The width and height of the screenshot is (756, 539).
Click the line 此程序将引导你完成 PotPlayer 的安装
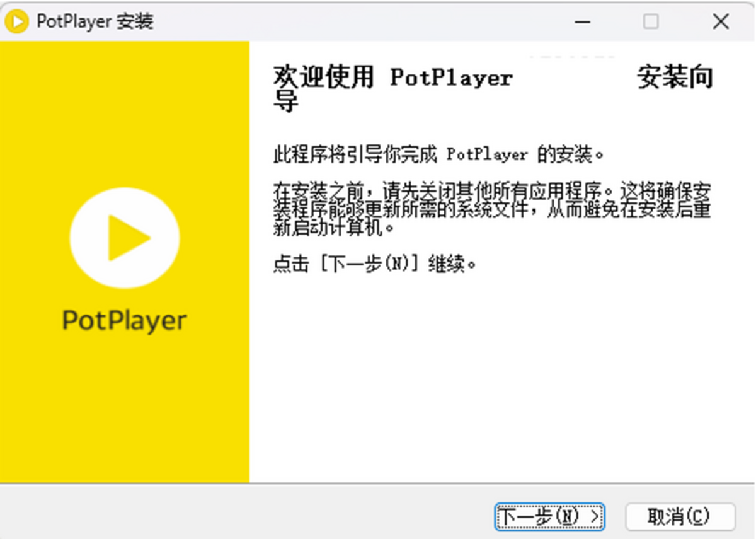tap(438, 154)
